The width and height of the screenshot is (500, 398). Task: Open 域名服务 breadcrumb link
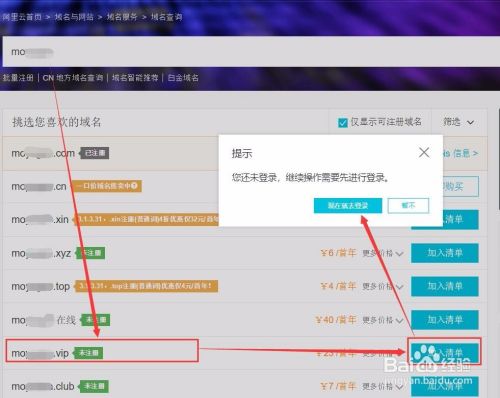(122, 17)
